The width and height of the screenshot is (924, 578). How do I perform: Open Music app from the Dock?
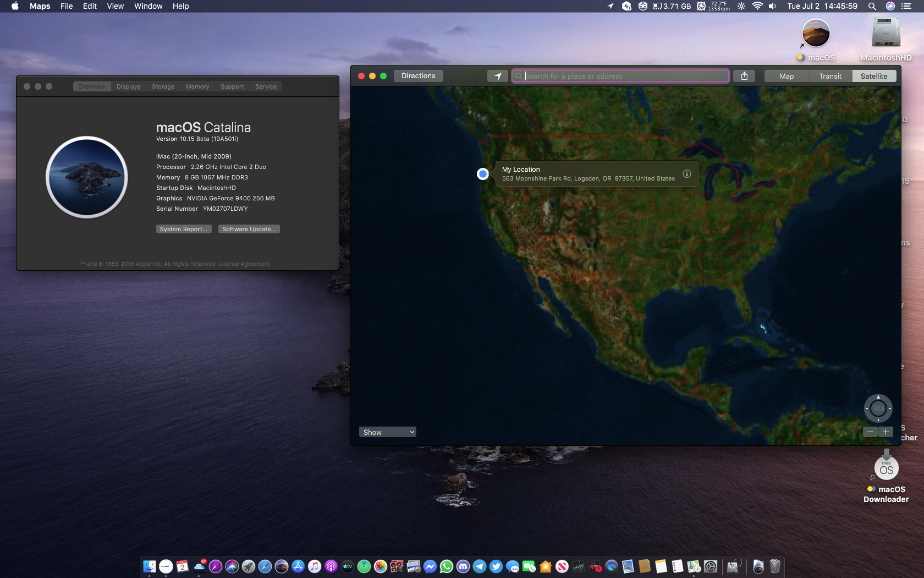315,566
